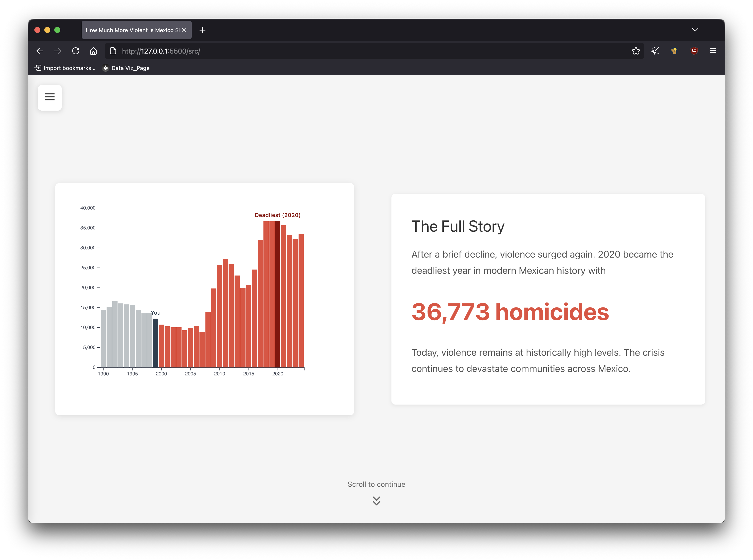Go to the browser home page
This screenshot has width=753, height=560.
pos(93,51)
